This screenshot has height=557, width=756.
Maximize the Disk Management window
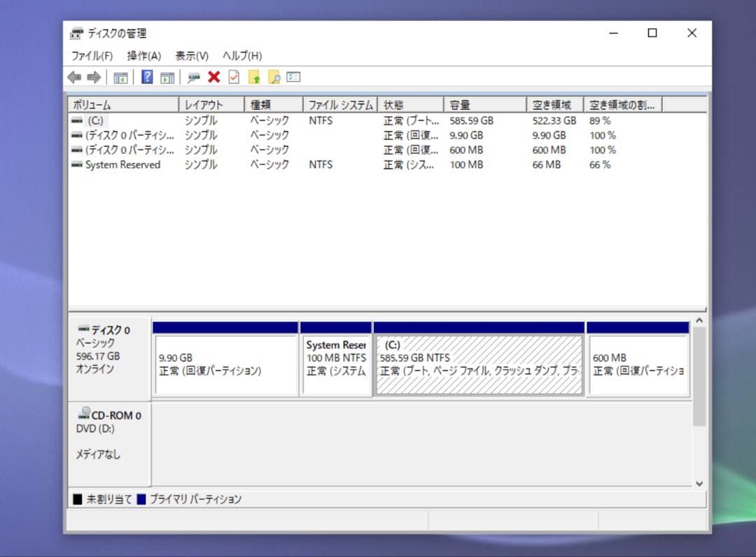pos(652,33)
